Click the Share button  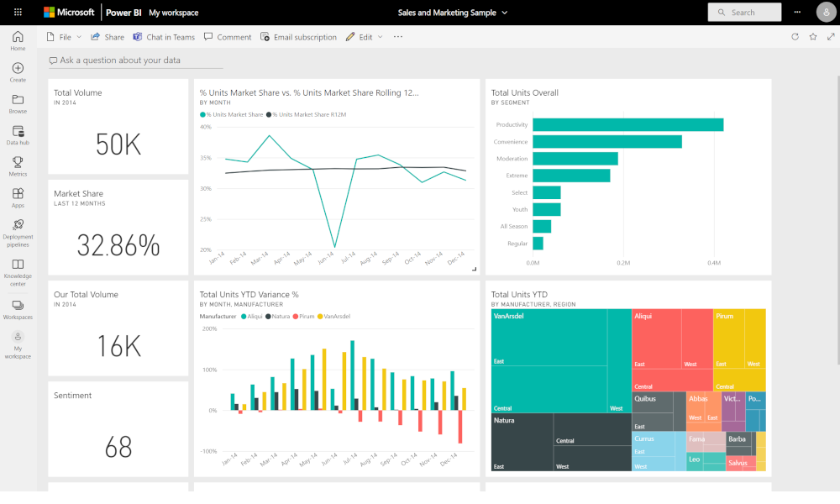(108, 37)
